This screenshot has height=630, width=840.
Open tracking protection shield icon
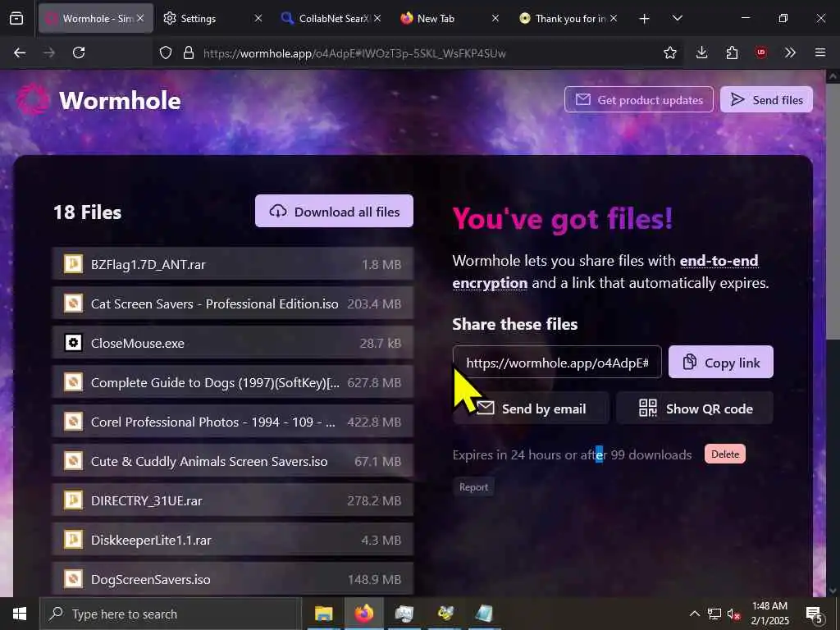tap(166, 52)
